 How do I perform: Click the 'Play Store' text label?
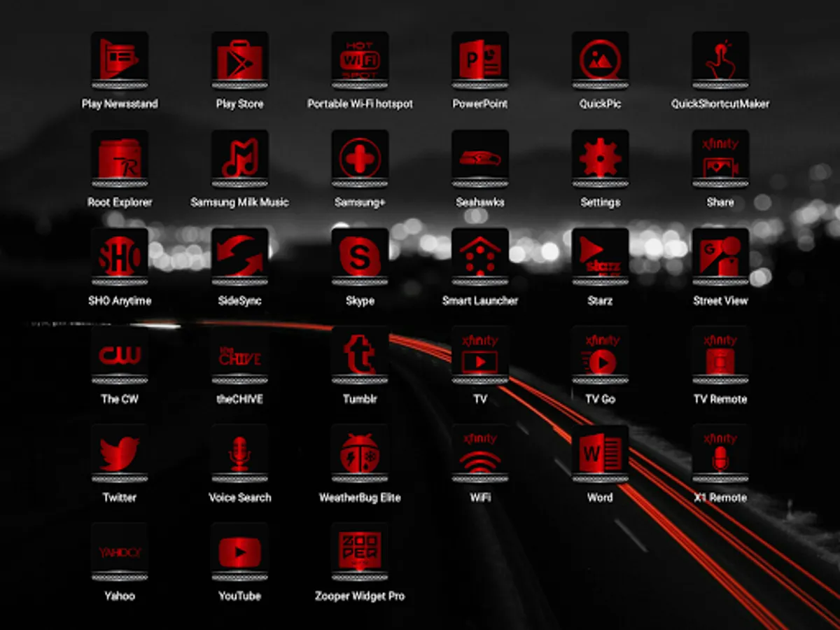239,104
